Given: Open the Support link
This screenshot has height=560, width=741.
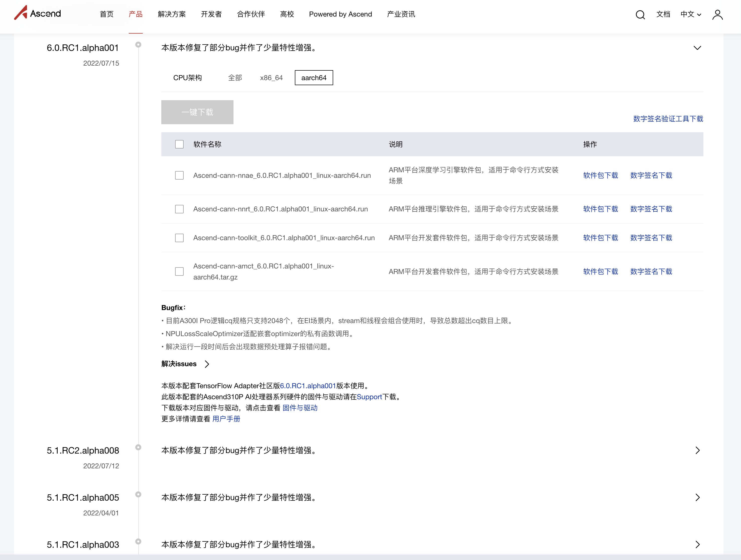Looking at the screenshot, I should pos(369,397).
